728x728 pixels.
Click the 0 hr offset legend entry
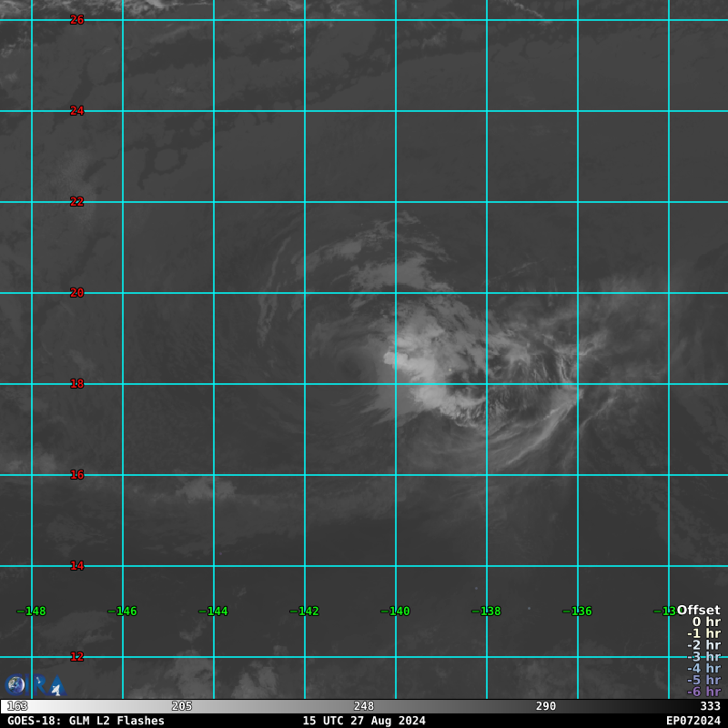coord(705,622)
